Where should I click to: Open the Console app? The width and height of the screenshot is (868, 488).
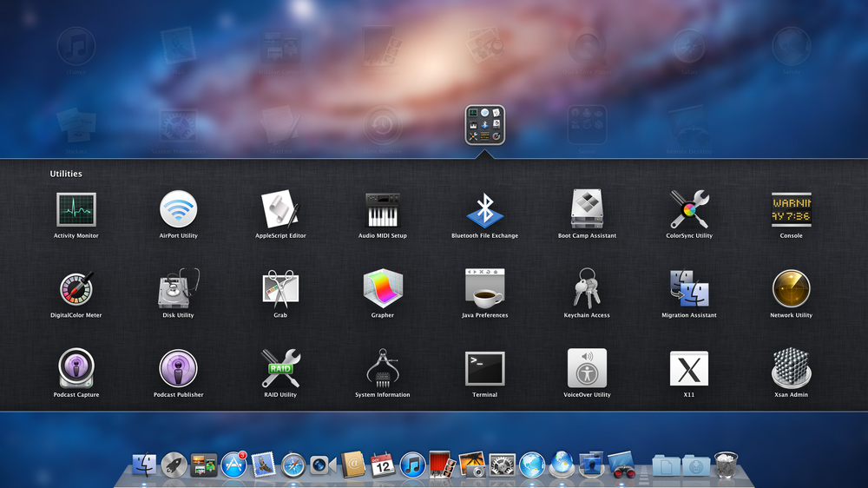pyautogui.click(x=791, y=209)
